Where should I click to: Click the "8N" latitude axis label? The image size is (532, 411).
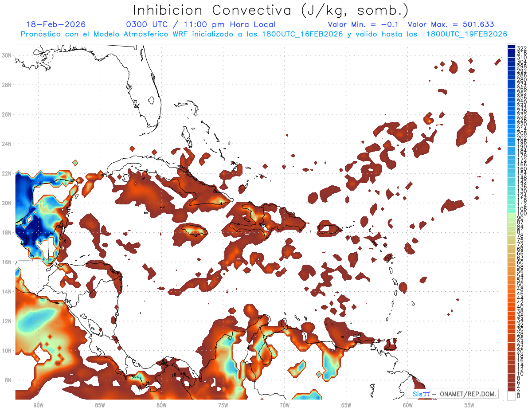coord(9,380)
